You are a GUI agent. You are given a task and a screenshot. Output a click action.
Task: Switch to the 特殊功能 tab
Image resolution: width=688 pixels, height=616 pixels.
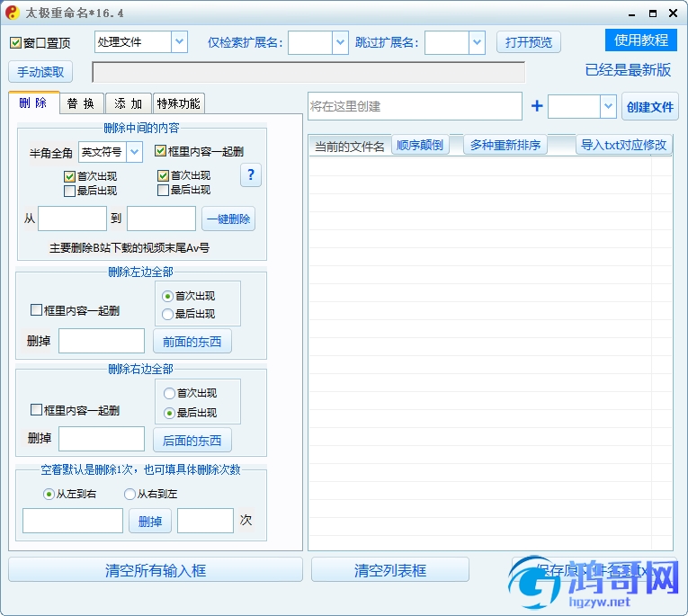click(x=179, y=103)
